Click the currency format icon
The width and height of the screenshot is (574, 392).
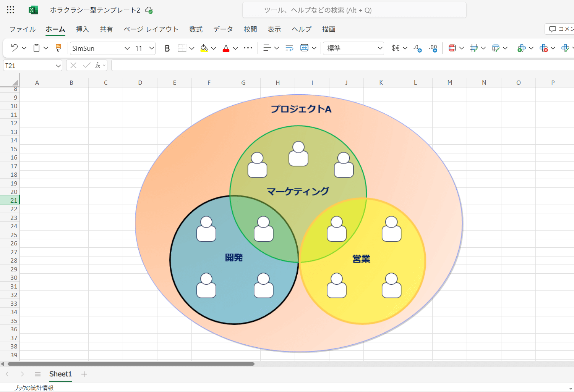click(396, 48)
